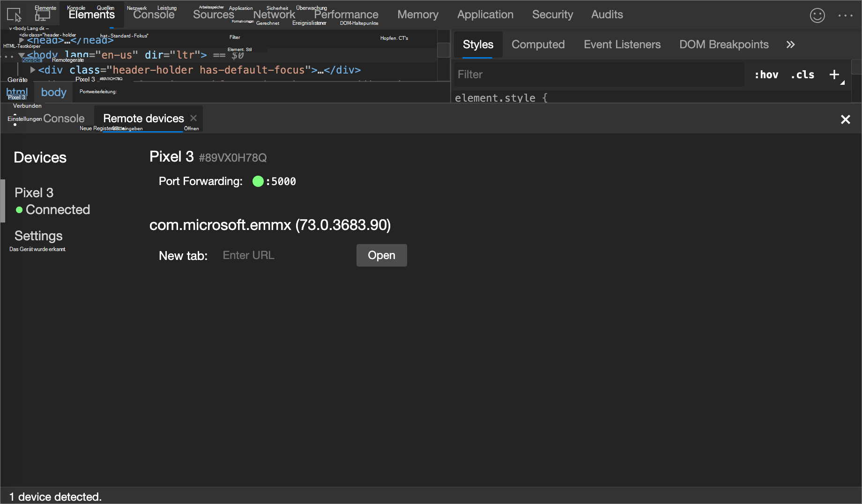The image size is (862, 504).
Task: Toggle the .cls classes button
Action: (x=803, y=74)
